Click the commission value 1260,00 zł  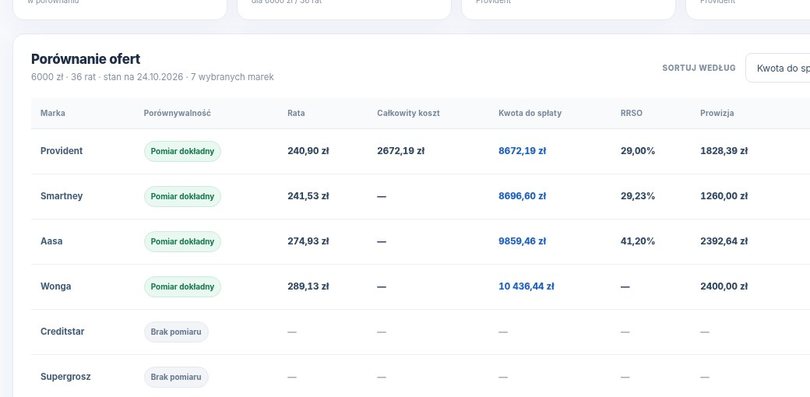point(724,196)
